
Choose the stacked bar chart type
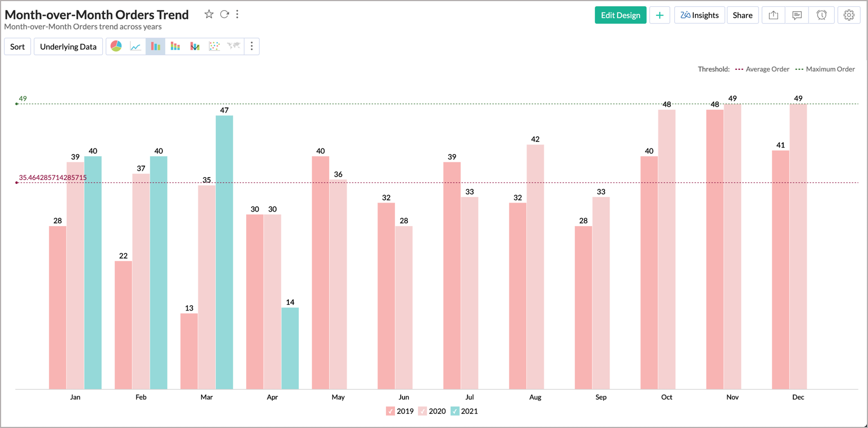click(175, 46)
